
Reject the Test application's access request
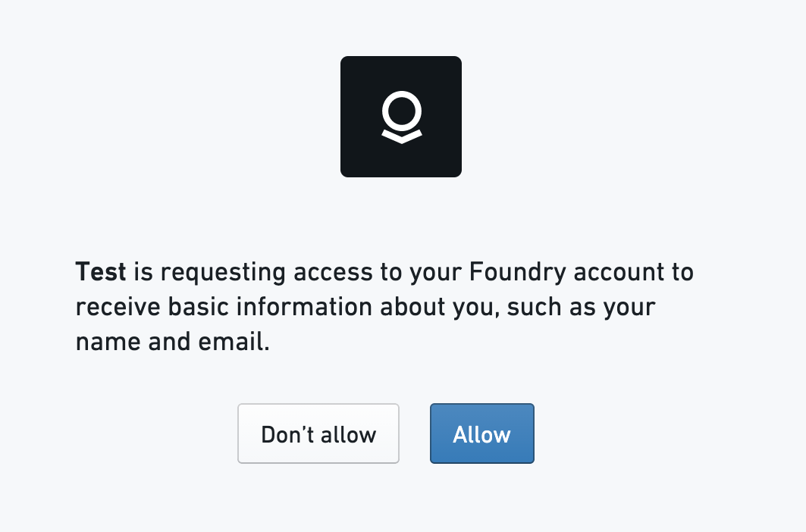(x=318, y=433)
